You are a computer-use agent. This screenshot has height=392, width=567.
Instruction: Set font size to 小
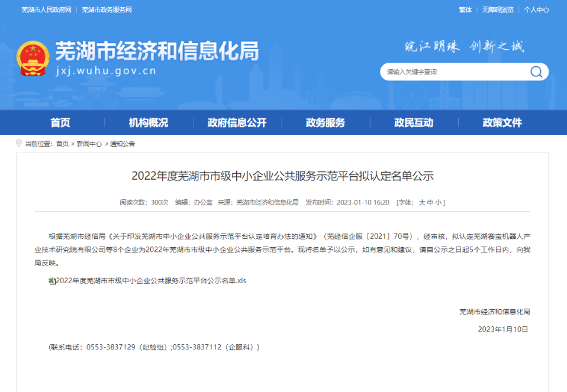tap(438, 202)
